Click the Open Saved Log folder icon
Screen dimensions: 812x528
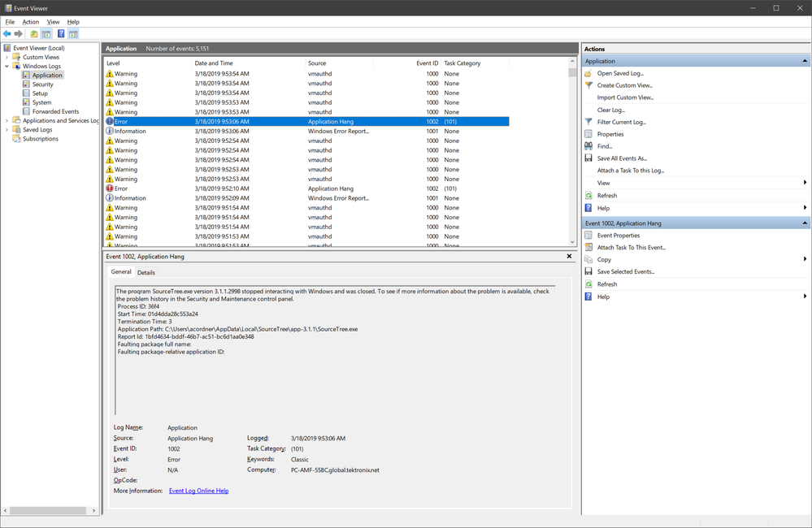point(588,73)
